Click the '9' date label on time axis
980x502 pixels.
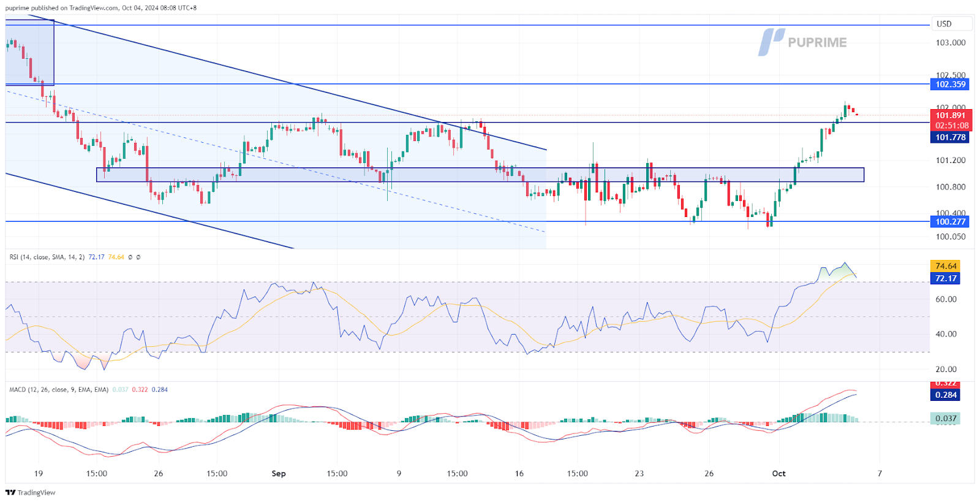coord(399,474)
